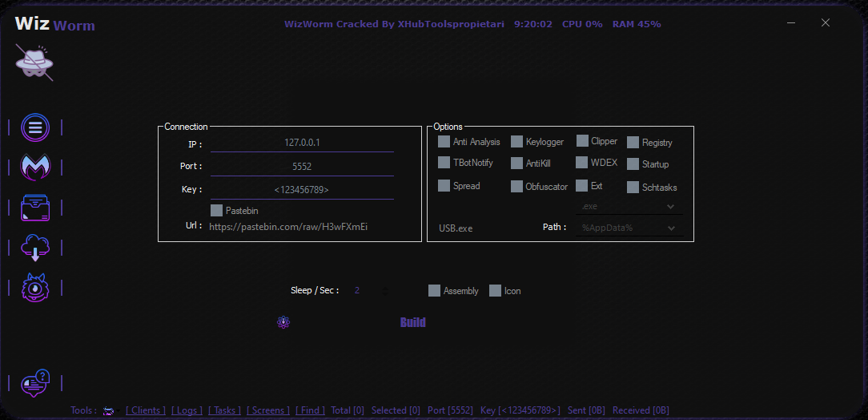The width and height of the screenshot is (868, 420).
Task: Click the 9:20:02 clock text
Action: pos(533,24)
